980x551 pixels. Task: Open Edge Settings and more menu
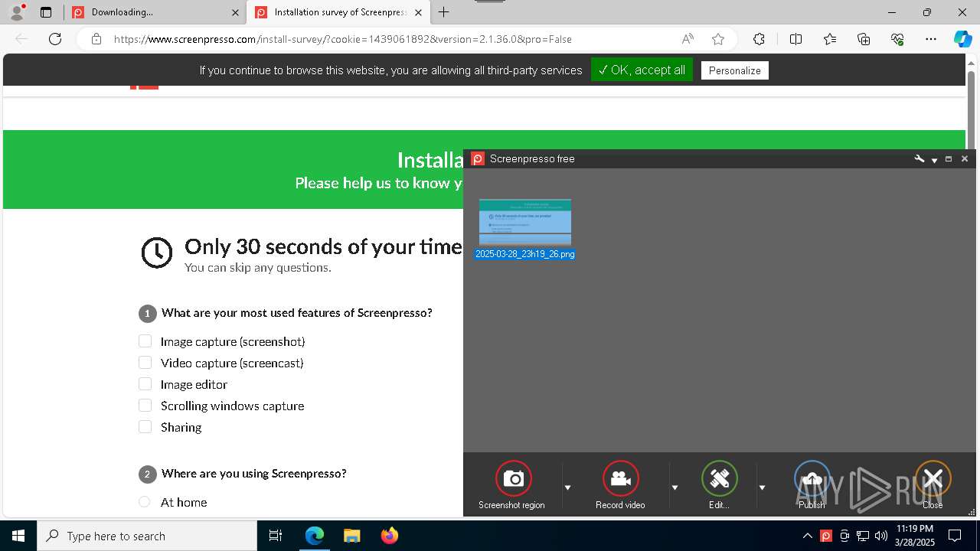(x=931, y=39)
